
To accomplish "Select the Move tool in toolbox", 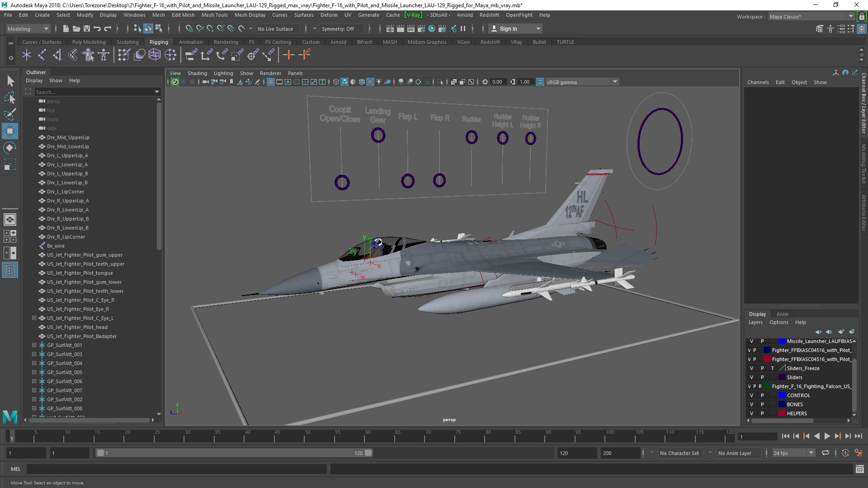I will pyautogui.click(x=9, y=131).
